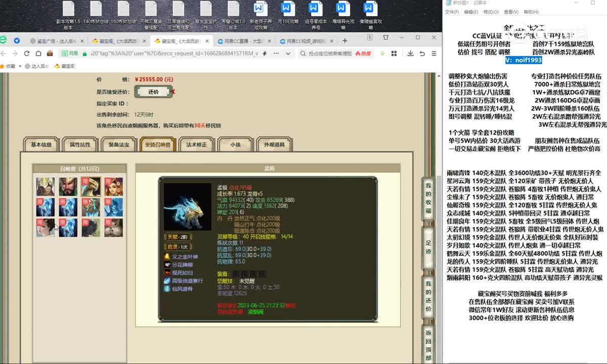Viewport: 607px width, 364px height.
Task: Open 我的收藏 side button
Action: [428, 197]
